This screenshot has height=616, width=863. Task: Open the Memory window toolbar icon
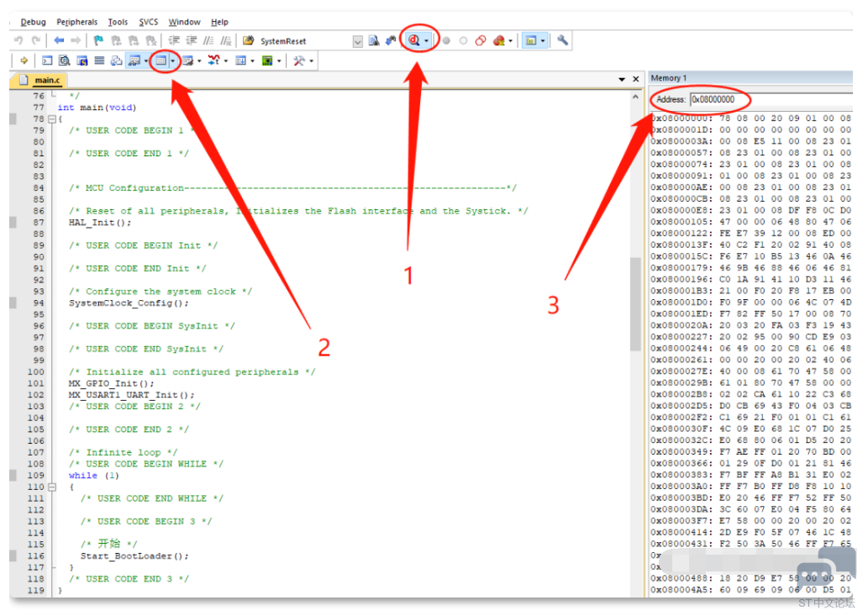point(160,61)
